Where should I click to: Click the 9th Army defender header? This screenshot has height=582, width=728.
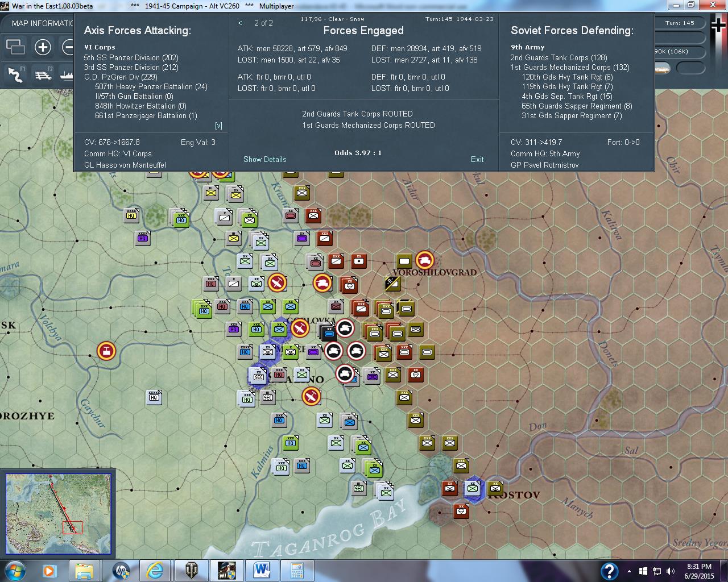click(x=527, y=47)
